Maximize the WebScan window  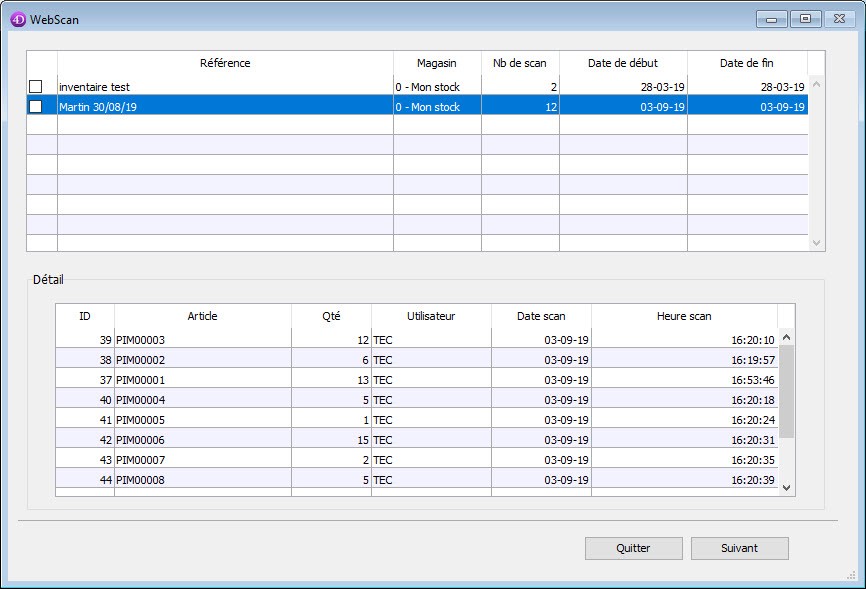click(805, 18)
